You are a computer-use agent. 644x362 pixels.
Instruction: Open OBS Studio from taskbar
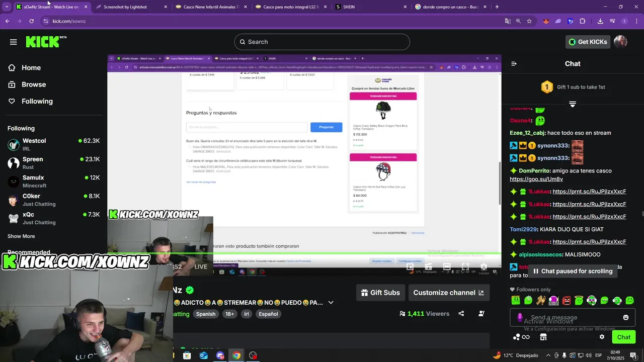click(253, 355)
